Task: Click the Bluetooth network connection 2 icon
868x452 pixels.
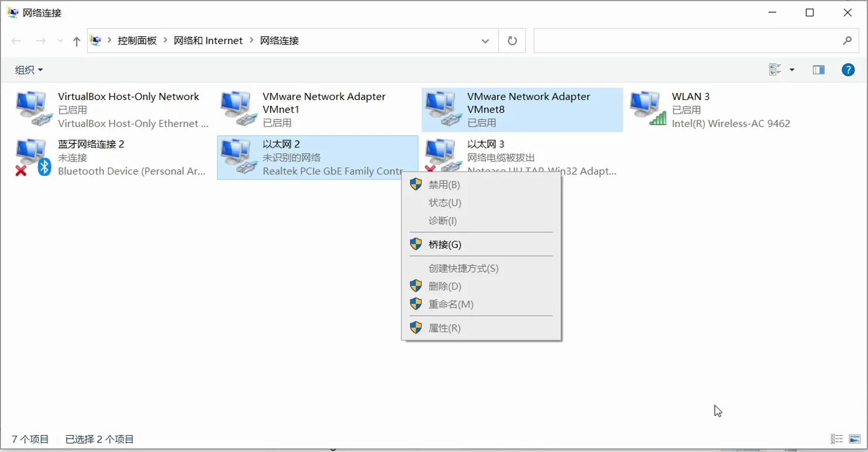Action: pos(32,157)
